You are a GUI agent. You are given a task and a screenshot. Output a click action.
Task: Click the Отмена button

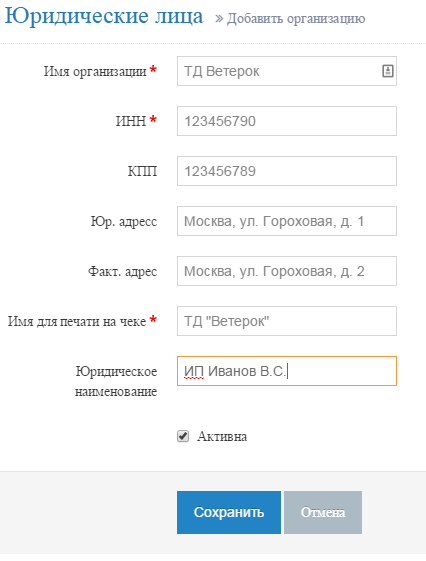tap(323, 512)
